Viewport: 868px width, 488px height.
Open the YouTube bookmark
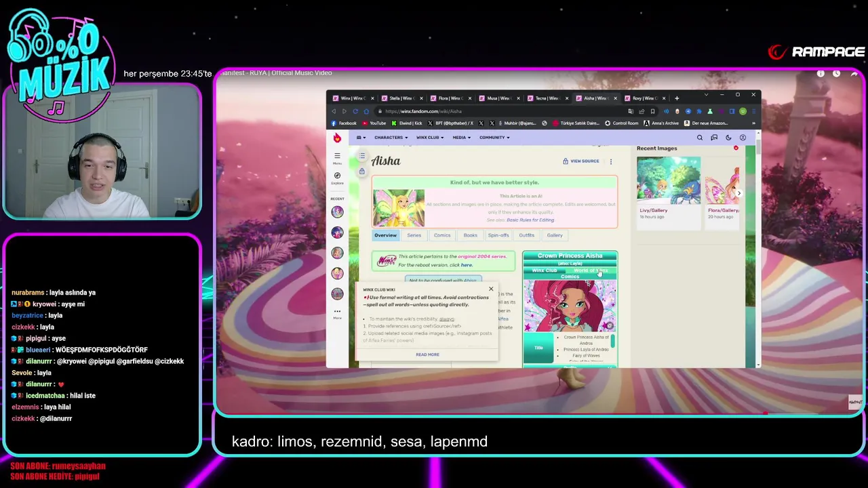point(374,123)
